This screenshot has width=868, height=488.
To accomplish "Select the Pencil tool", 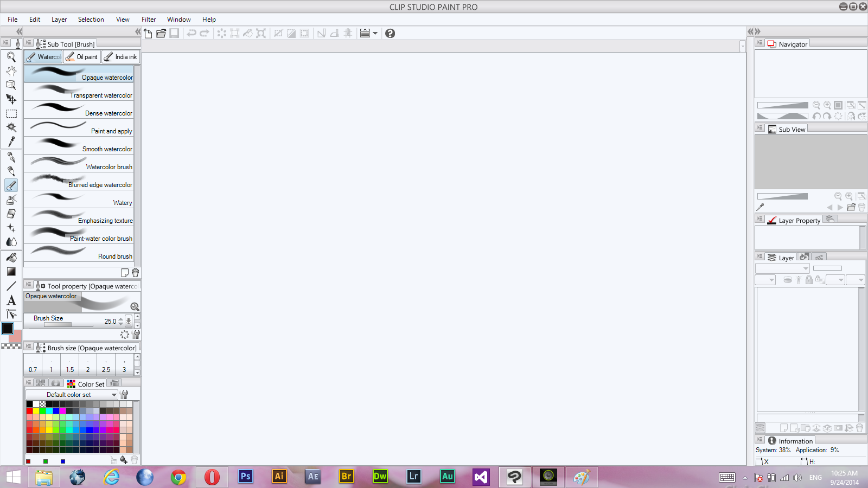I will (x=11, y=171).
